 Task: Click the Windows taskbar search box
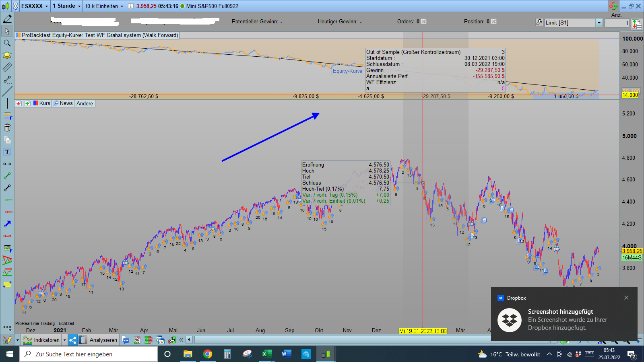(89, 354)
